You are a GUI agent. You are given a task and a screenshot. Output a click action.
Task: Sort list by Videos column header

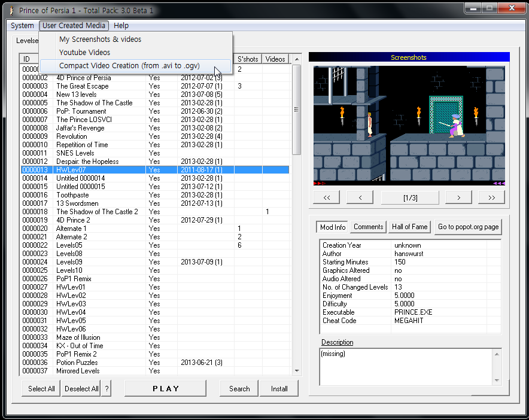[x=275, y=59]
